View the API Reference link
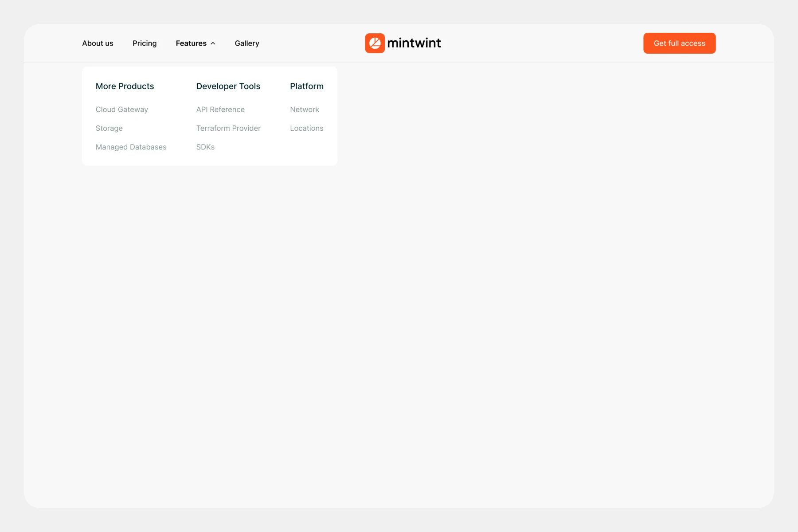Screen dimensions: 798x532 click(x=220, y=110)
